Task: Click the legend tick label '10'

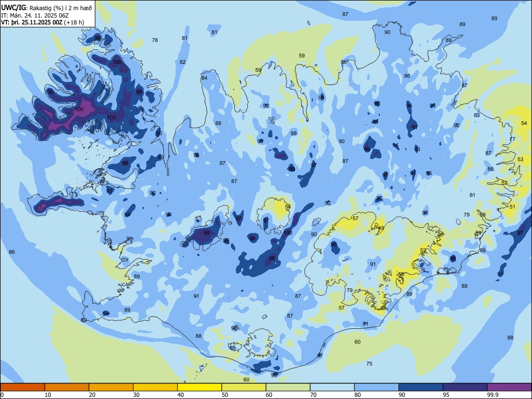Action: pyautogui.click(x=48, y=395)
